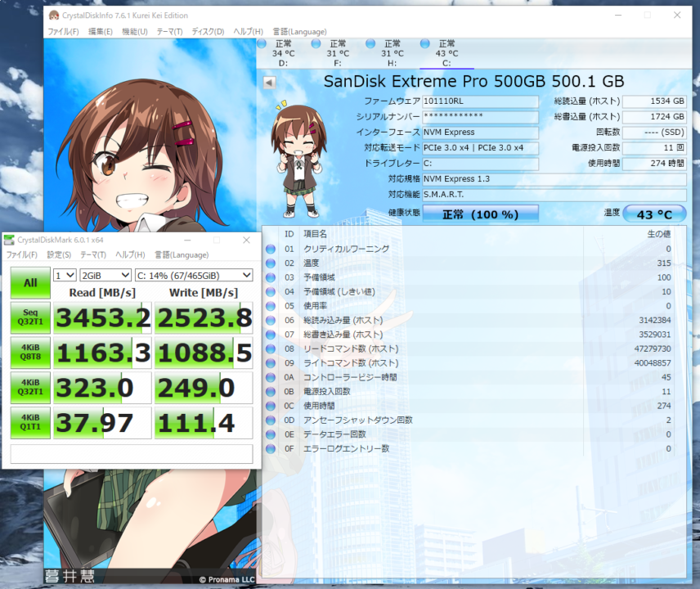Select the H: drive status icon

click(x=370, y=43)
